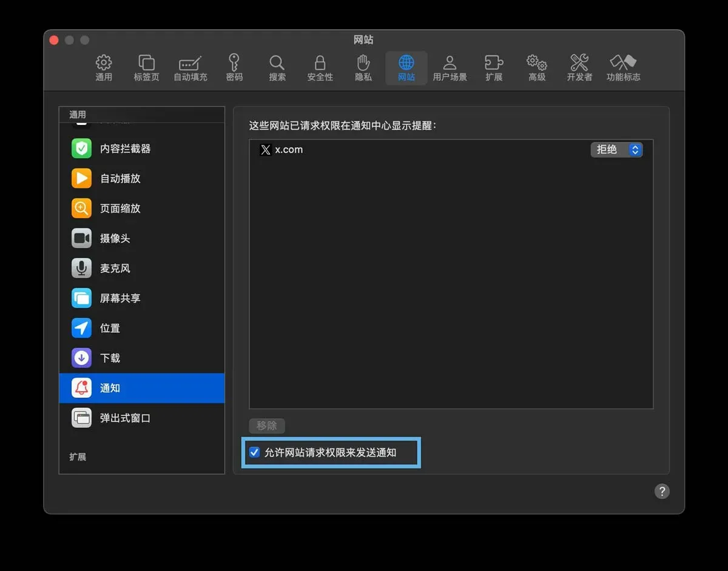Select the 网站 Websites settings tab
The image size is (728, 571).
(406, 68)
